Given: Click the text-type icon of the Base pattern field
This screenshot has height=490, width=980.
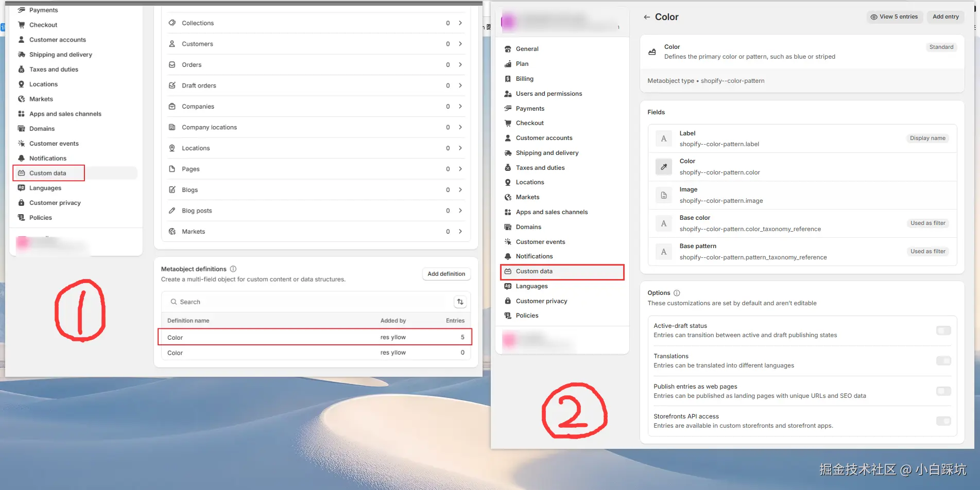Looking at the screenshot, I should [664, 252].
